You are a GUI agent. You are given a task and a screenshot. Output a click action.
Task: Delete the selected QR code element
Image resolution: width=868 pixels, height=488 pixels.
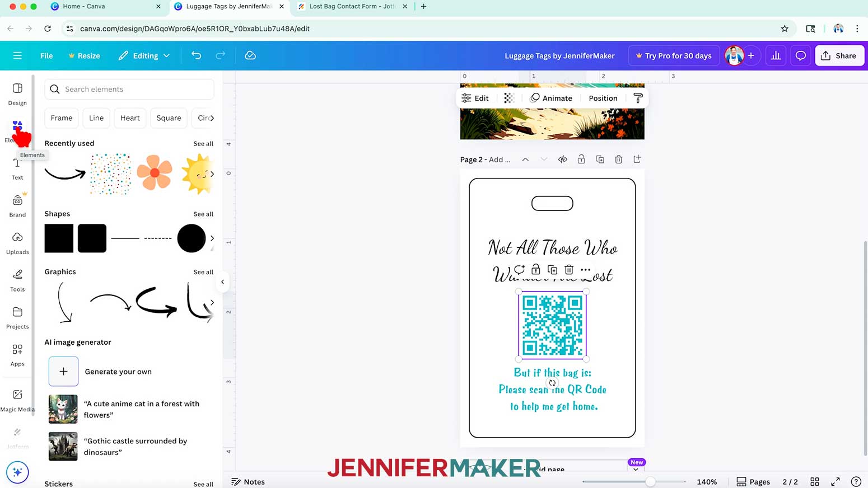point(569,270)
